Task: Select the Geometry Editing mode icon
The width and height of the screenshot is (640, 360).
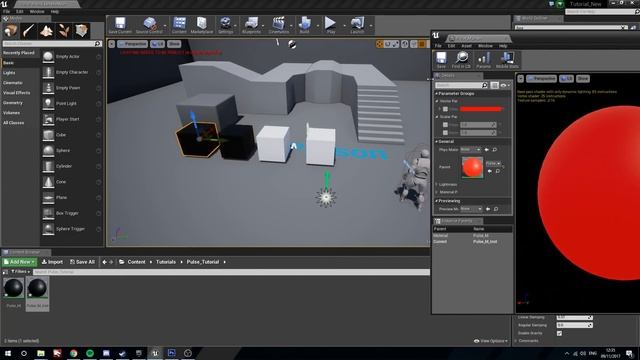Action: (82, 31)
